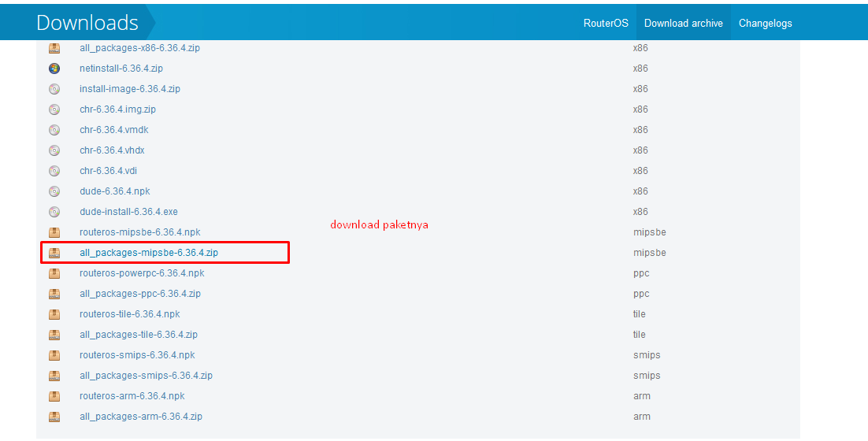Click package icon beside all_packages-x86-6.36.4.zip

click(54, 48)
